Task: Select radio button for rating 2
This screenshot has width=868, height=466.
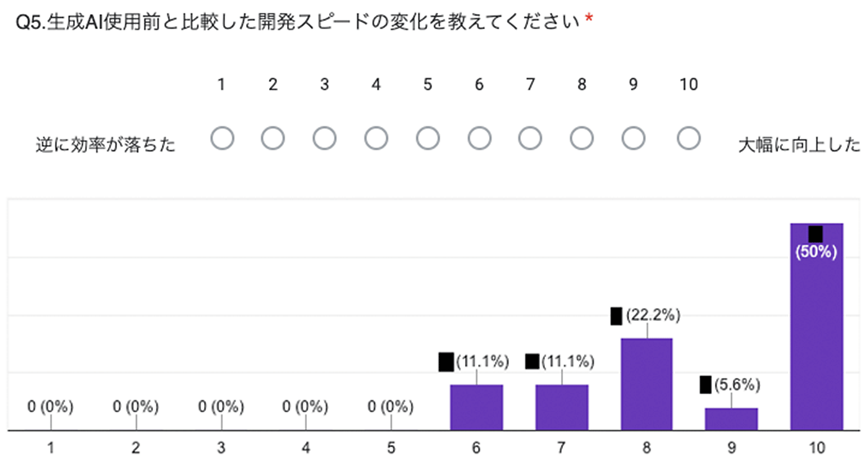Action: [273, 138]
